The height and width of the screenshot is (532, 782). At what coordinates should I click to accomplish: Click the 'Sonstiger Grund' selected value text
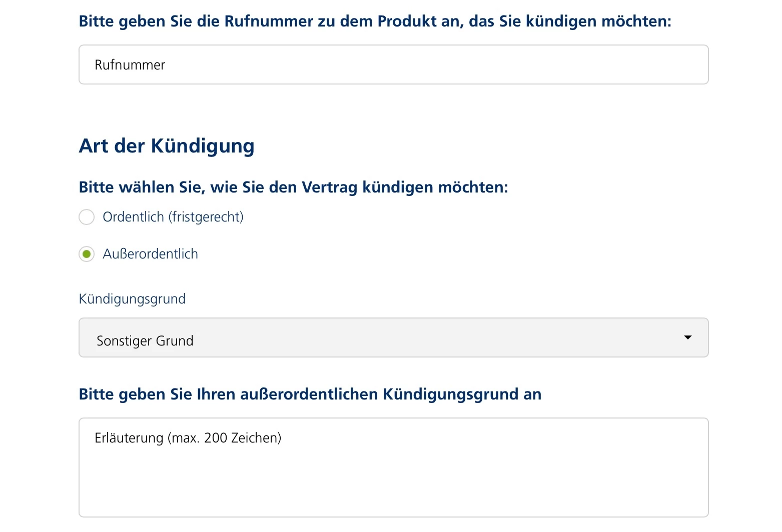coord(145,341)
